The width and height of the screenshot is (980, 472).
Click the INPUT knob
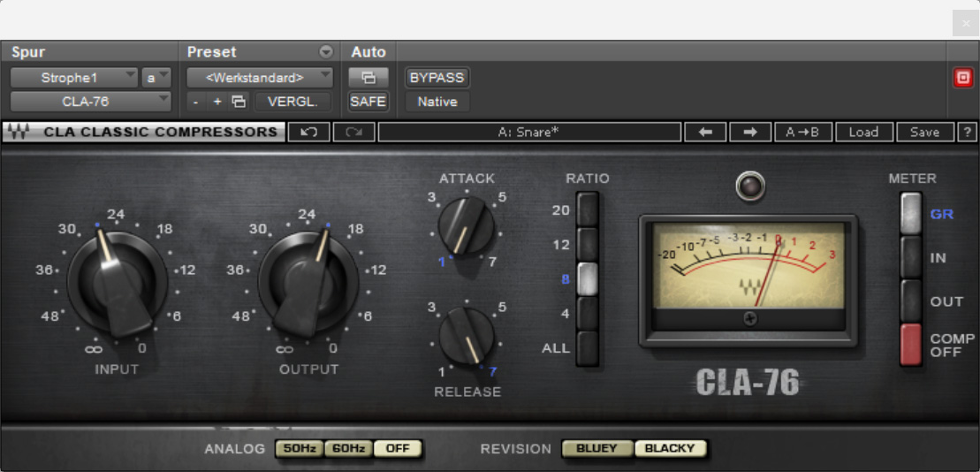tap(117, 282)
